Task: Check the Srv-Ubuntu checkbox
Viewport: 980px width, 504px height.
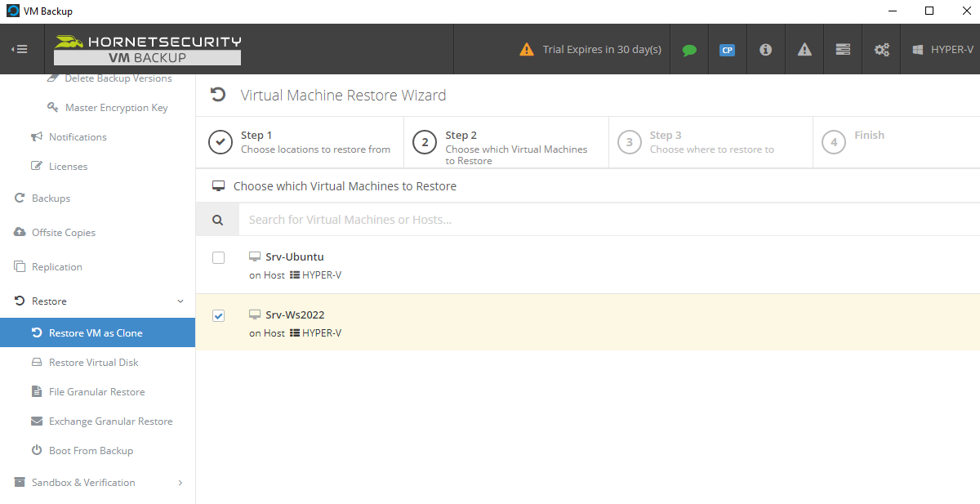Action: (x=218, y=258)
